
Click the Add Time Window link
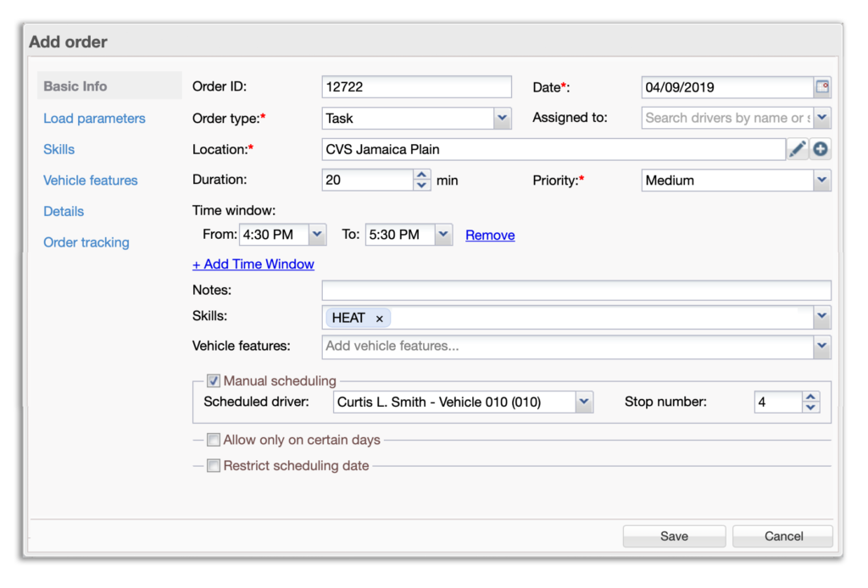(x=253, y=264)
